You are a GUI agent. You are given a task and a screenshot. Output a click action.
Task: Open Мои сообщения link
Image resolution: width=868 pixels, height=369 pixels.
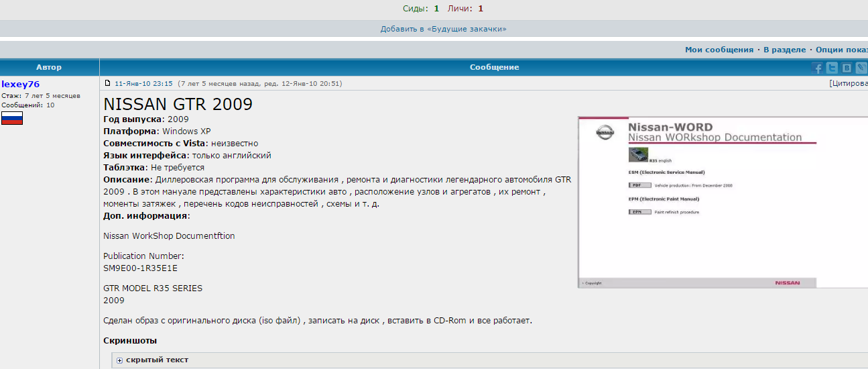pos(719,50)
